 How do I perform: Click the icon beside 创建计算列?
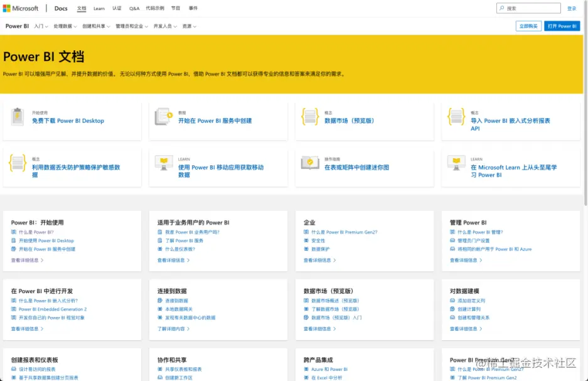[x=452, y=309]
